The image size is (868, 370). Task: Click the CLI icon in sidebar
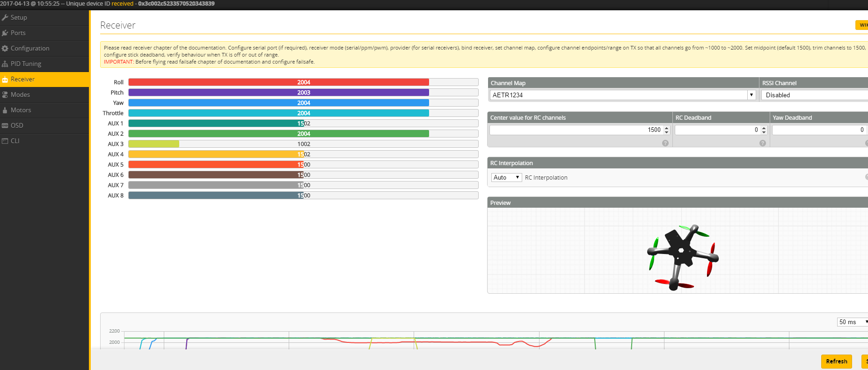click(x=5, y=141)
